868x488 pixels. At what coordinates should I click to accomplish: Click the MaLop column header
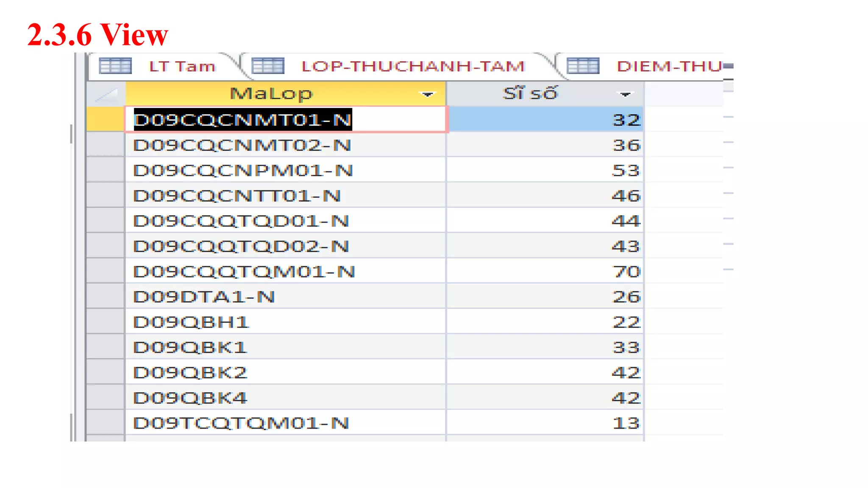(271, 94)
